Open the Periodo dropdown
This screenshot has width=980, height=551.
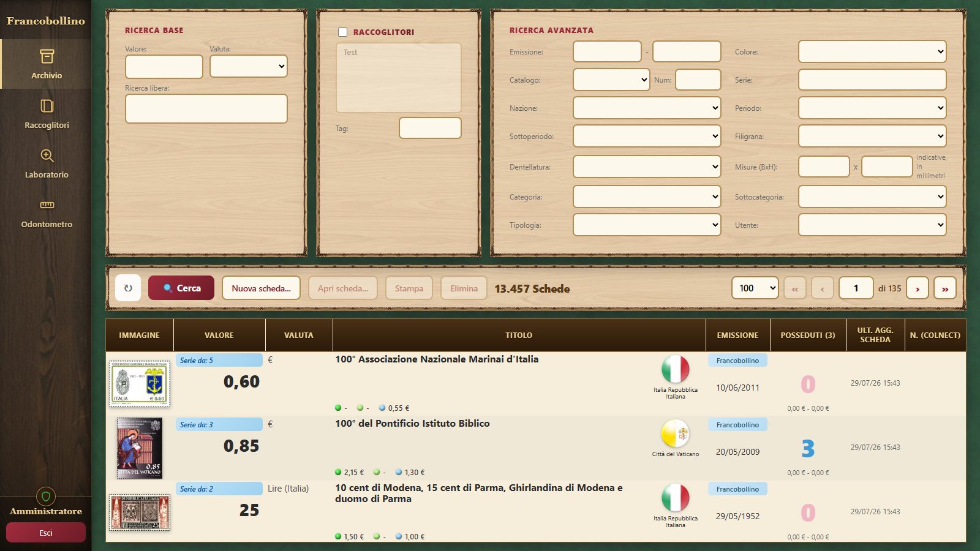pyautogui.click(x=872, y=108)
